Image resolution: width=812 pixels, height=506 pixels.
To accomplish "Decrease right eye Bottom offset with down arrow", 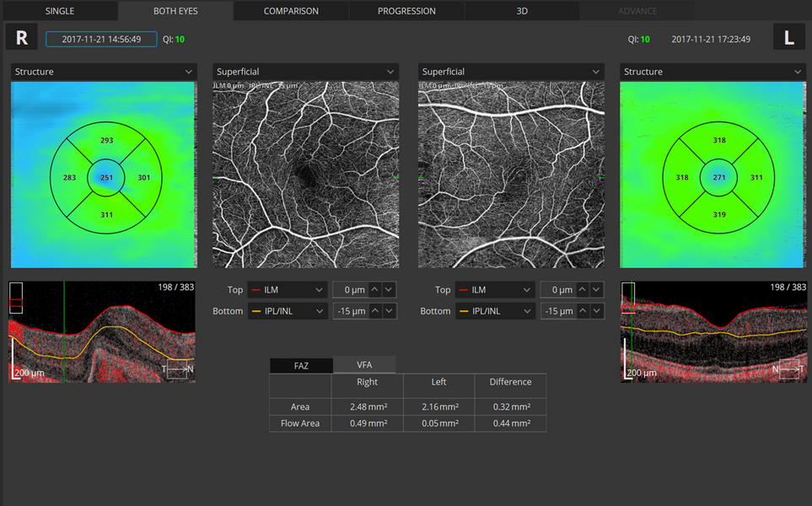I will [389, 311].
